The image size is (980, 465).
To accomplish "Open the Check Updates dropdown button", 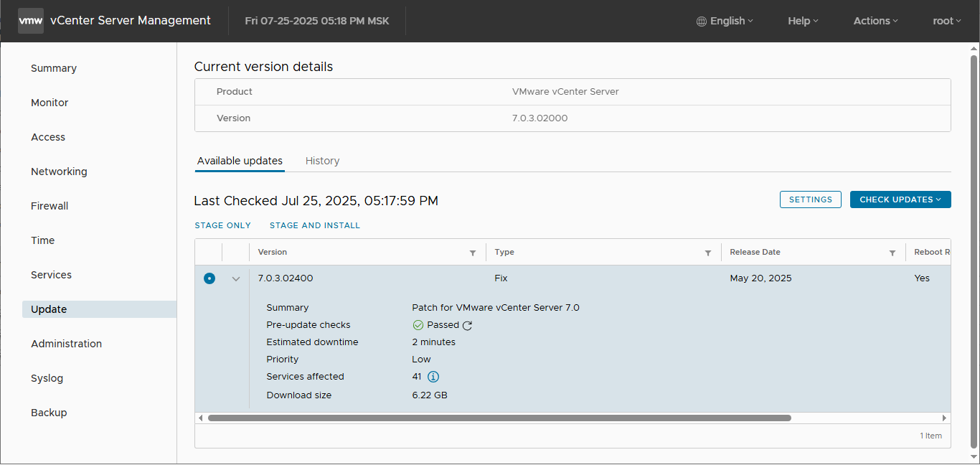I will (x=900, y=199).
